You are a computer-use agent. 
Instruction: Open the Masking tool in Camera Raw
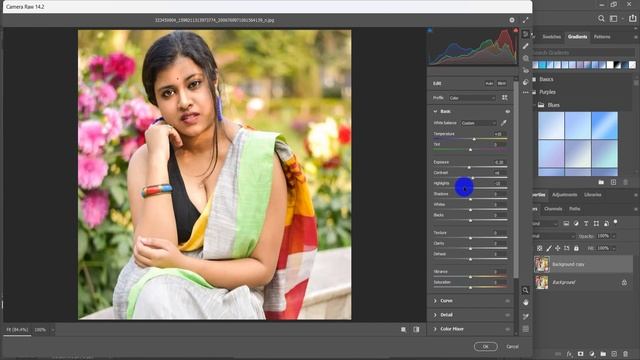click(x=526, y=58)
